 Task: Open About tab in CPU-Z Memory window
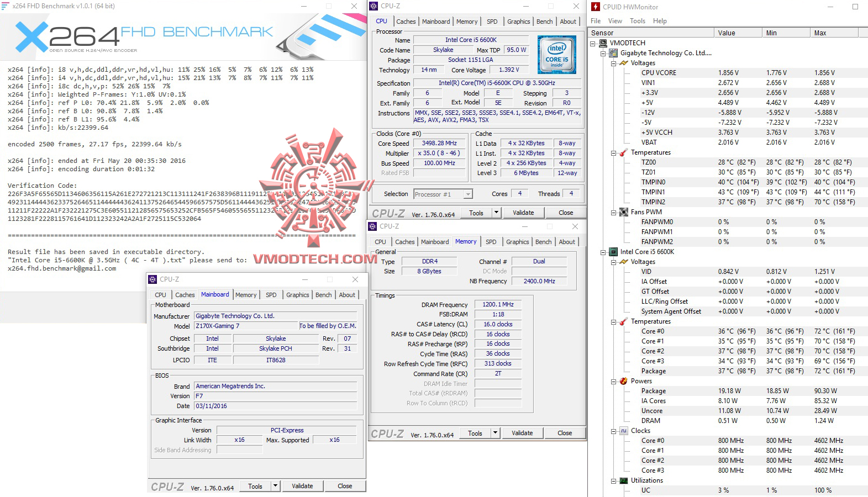tap(567, 242)
